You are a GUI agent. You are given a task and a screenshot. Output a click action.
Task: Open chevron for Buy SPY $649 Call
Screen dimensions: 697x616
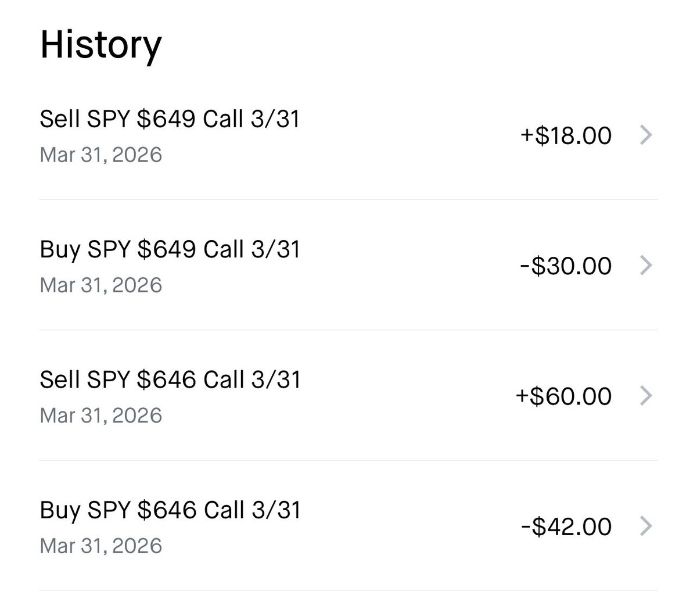tap(645, 266)
